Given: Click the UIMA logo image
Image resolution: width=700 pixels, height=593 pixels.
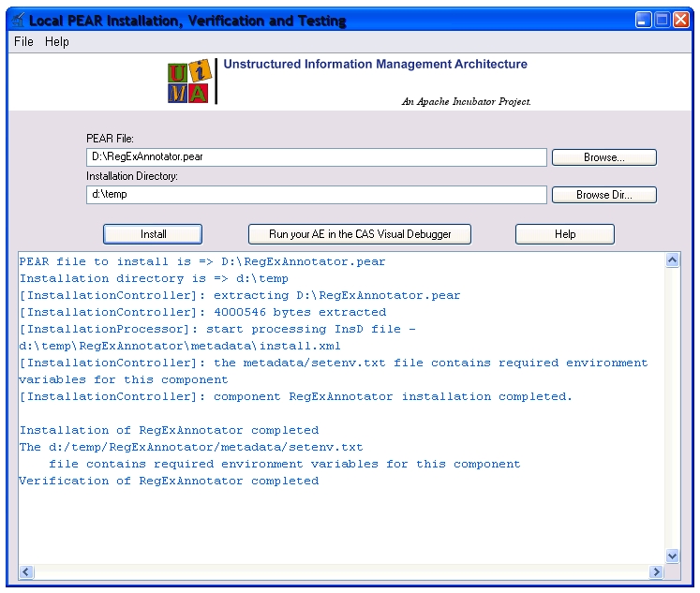Looking at the screenshot, I should (188, 82).
